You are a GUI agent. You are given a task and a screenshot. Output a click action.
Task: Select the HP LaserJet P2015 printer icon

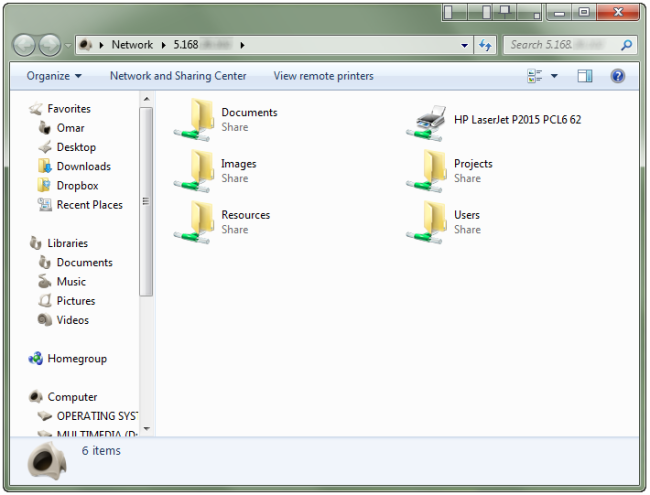point(427,122)
